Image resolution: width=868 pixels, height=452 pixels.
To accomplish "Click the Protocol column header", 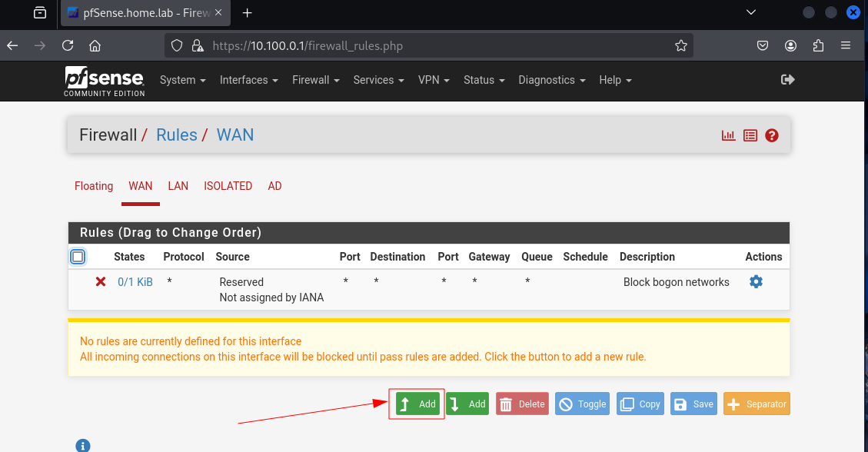I will pyautogui.click(x=184, y=257).
